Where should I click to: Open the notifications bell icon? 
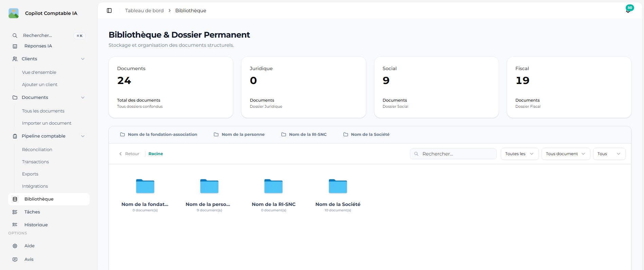[628, 11]
